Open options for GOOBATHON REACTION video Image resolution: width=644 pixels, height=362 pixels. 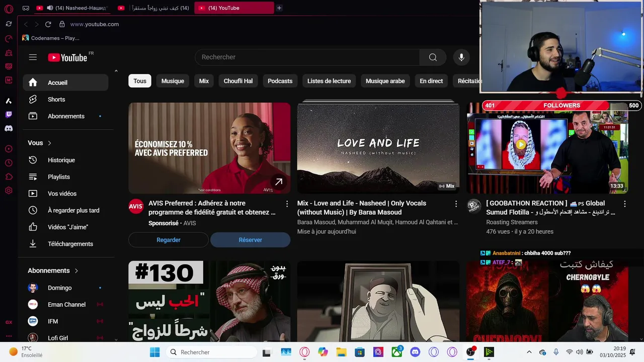(x=625, y=204)
